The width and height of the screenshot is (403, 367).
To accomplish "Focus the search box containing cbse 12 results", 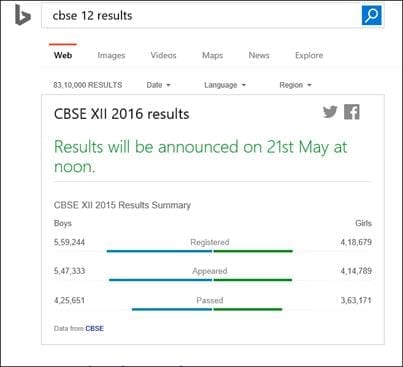I will 201,15.
